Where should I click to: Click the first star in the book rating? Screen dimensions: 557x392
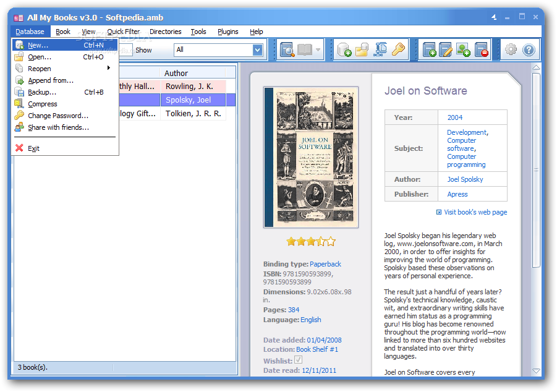click(291, 242)
